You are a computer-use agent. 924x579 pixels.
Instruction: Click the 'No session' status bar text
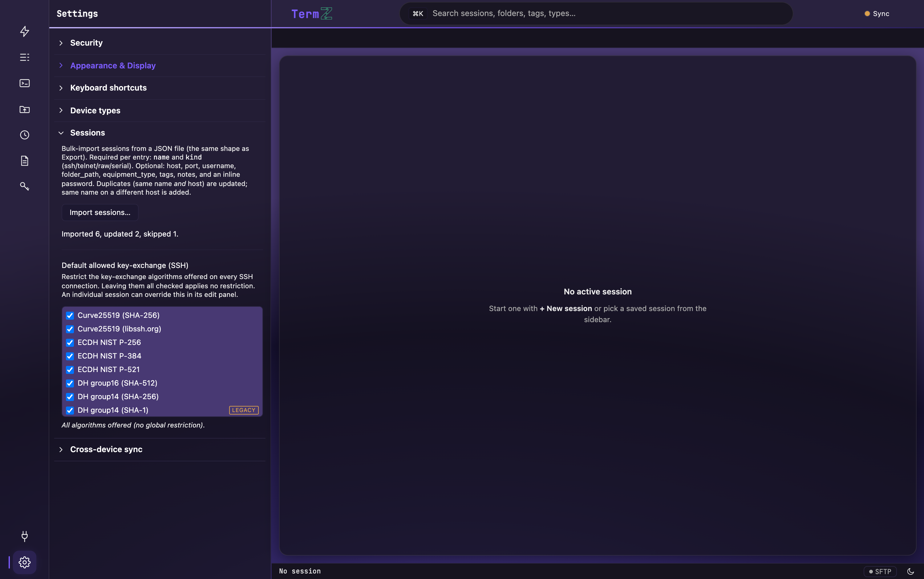(300, 571)
